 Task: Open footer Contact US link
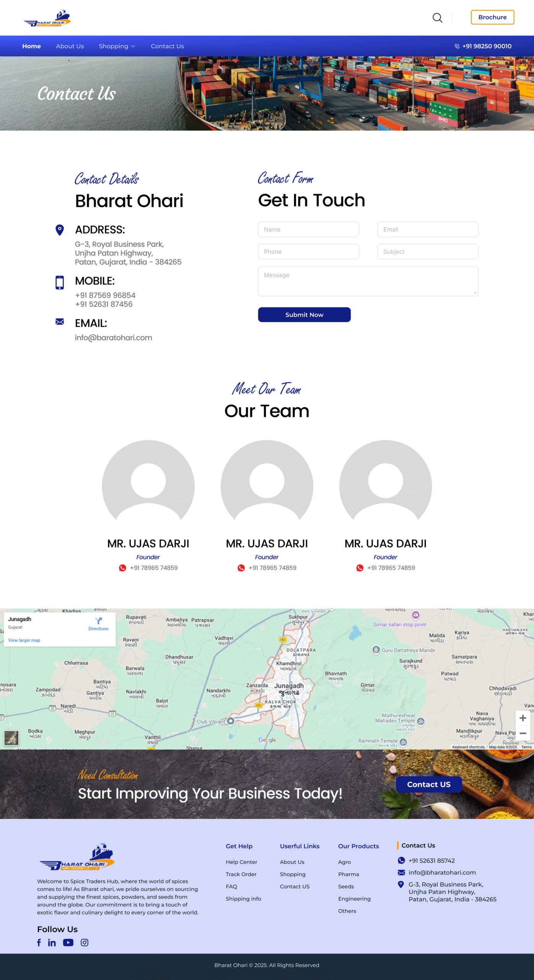tap(295, 886)
